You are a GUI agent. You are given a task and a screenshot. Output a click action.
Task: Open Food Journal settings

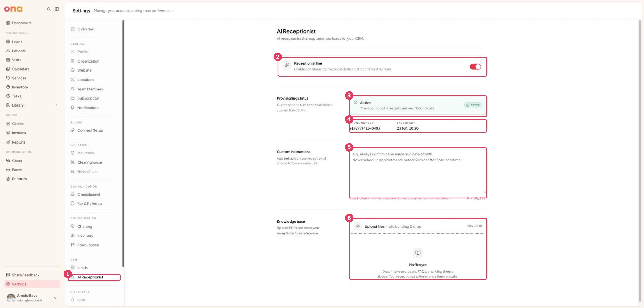point(88,245)
